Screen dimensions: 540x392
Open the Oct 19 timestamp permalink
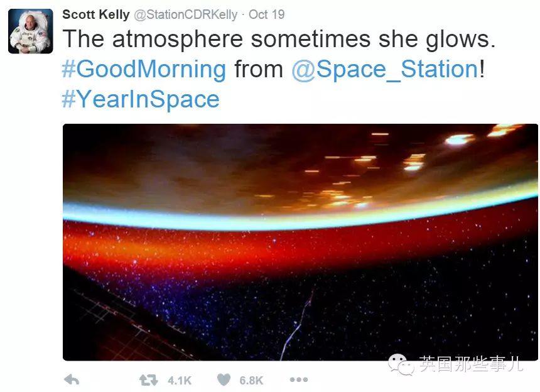[x=267, y=14]
